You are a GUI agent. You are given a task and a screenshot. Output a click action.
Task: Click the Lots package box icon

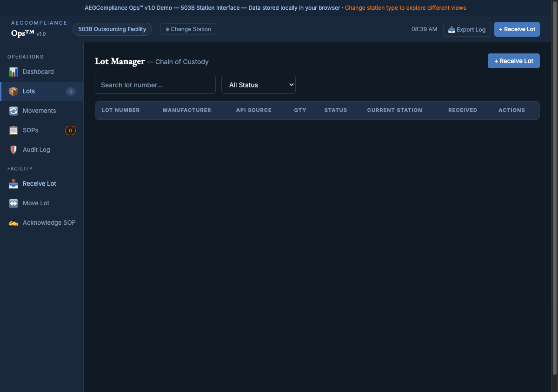pos(13,91)
